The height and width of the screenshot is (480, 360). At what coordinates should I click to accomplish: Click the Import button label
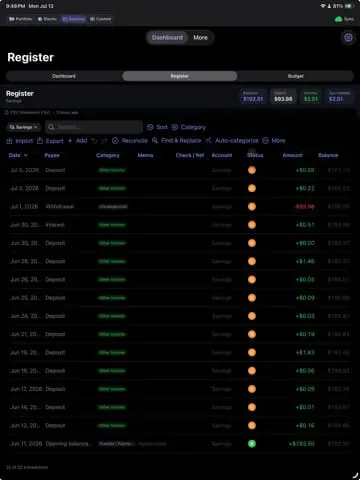tap(24, 141)
